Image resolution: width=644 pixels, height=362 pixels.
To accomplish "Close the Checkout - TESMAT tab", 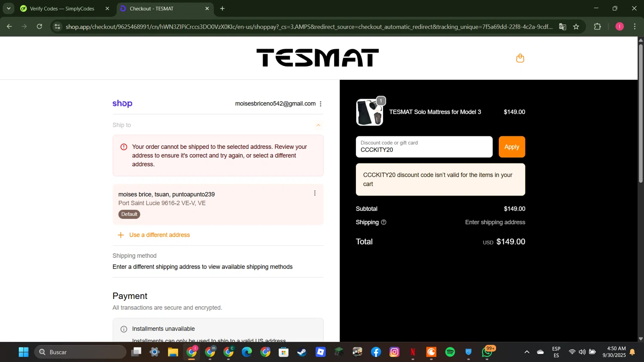I will tap(207, 9).
